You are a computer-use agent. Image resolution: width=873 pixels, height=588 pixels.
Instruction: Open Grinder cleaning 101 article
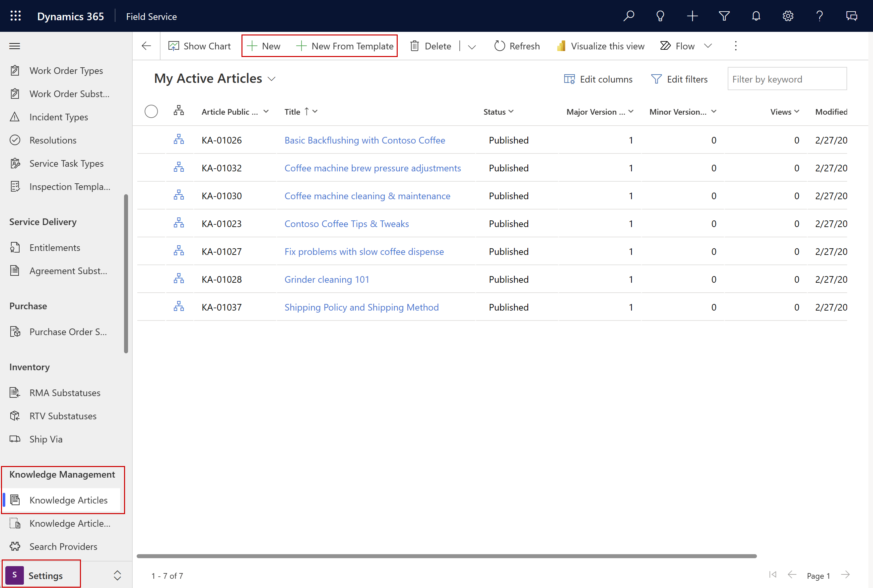point(326,279)
